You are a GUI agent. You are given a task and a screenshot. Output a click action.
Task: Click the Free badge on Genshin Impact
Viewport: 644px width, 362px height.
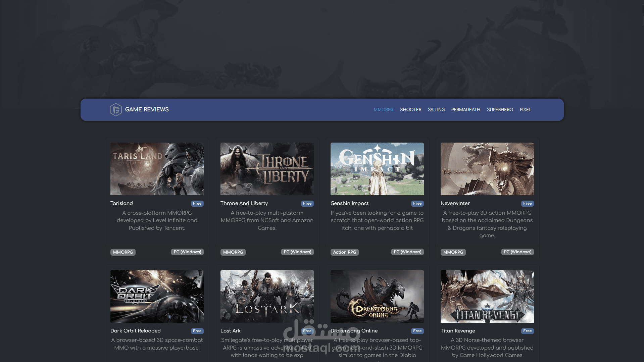(x=417, y=204)
